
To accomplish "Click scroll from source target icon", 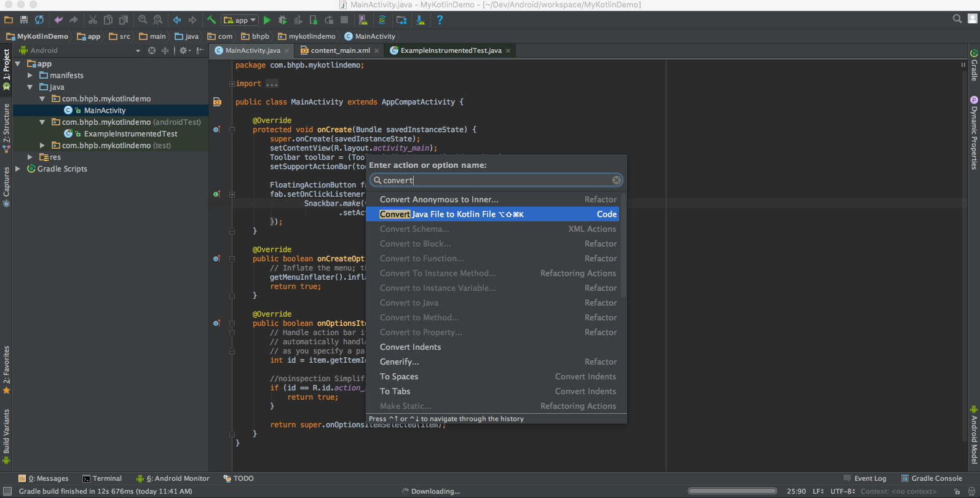I will pos(152,50).
